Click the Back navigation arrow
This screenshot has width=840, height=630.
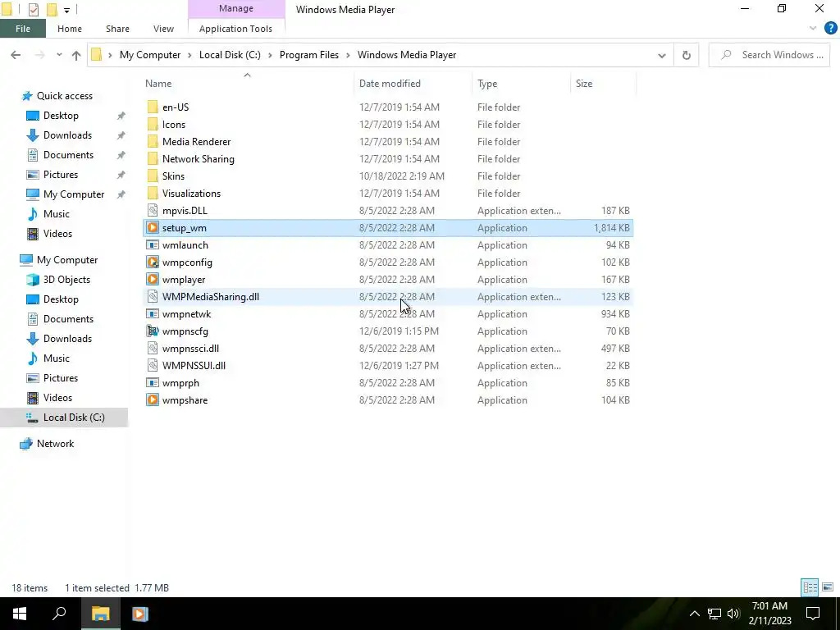click(16, 55)
